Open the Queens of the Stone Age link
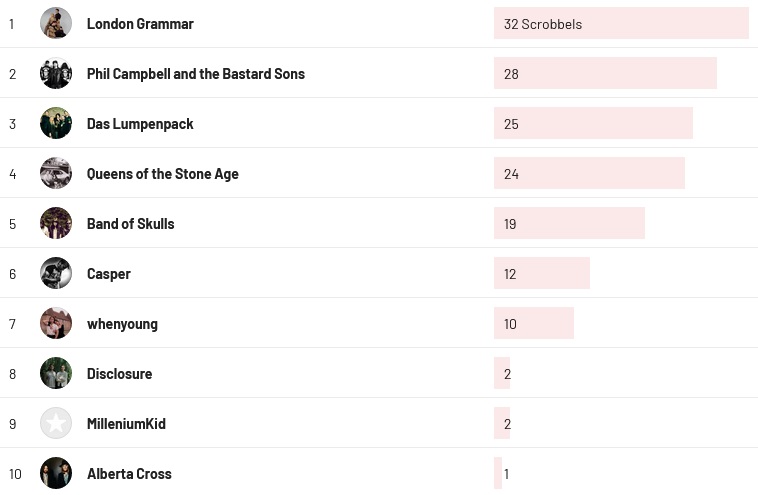Screen dimensions: 758x495 point(163,174)
